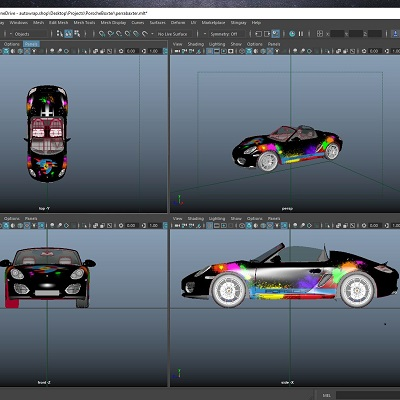Click bookmarks icon in persp panel
Image resolution: width=400 pixels, height=400 pixels.
click(192, 51)
